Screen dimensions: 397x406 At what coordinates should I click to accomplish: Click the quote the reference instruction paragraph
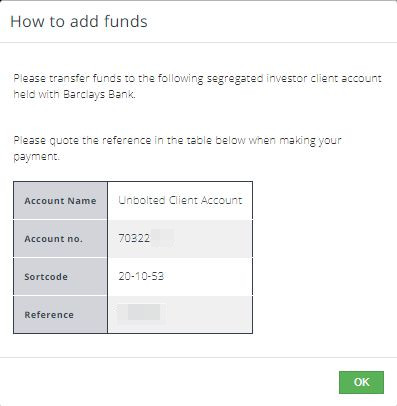pyautogui.click(x=177, y=148)
